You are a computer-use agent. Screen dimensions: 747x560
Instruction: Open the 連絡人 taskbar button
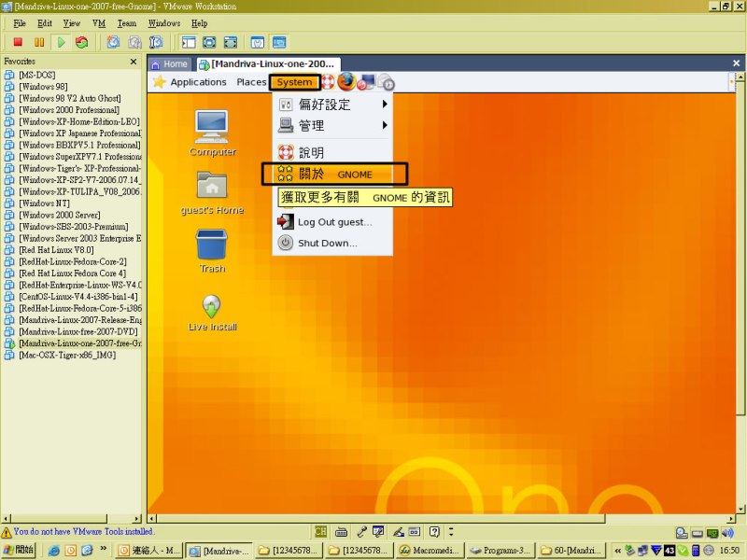(x=149, y=551)
